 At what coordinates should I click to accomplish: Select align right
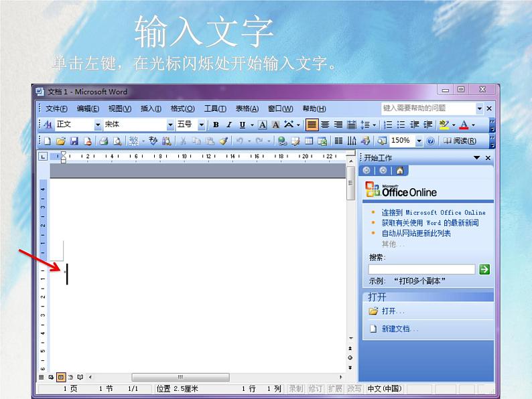pyautogui.click(x=338, y=125)
